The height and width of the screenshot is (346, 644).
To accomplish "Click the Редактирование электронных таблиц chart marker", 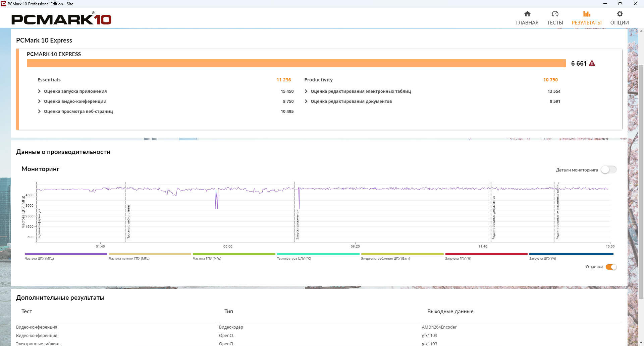I will tap(557, 211).
